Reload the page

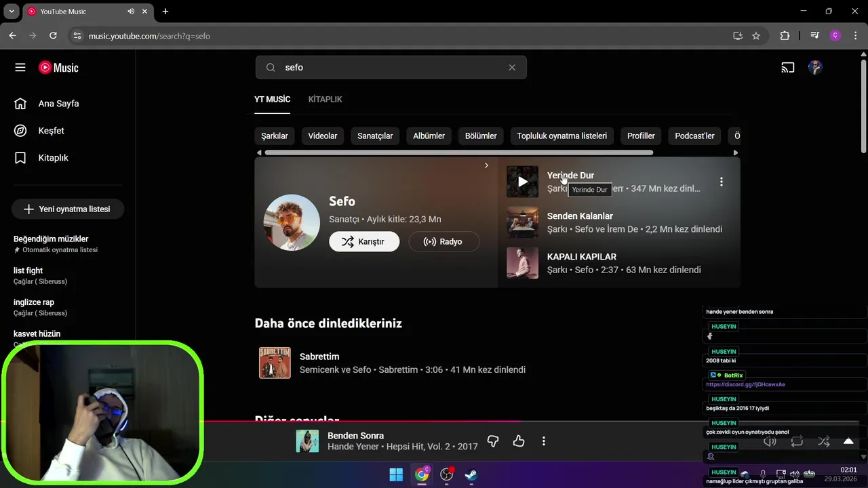(53, 36)
